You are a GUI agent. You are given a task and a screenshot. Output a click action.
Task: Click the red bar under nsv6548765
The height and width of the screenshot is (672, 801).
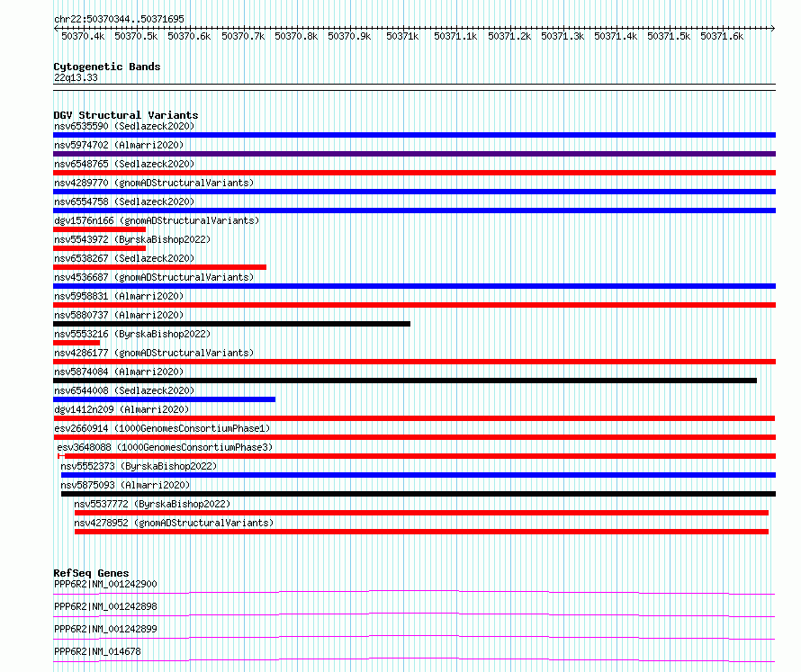click(x=414, y=173)
